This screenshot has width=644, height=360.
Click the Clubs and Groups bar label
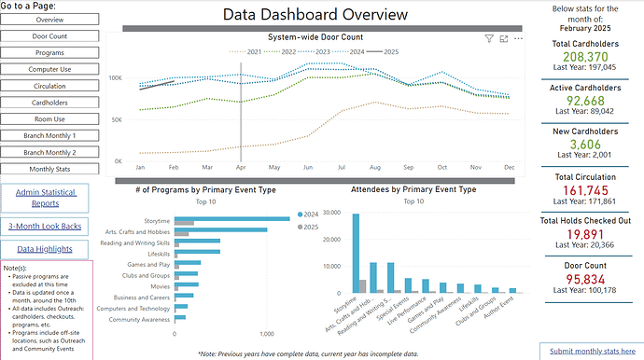click(x=146, y=275)
